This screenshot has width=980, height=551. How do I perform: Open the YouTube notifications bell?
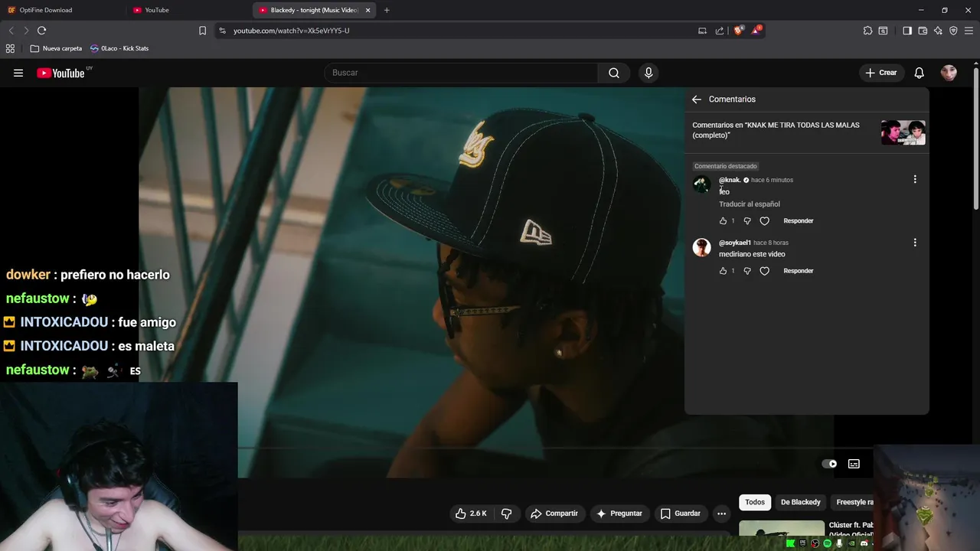click(920, 73)
